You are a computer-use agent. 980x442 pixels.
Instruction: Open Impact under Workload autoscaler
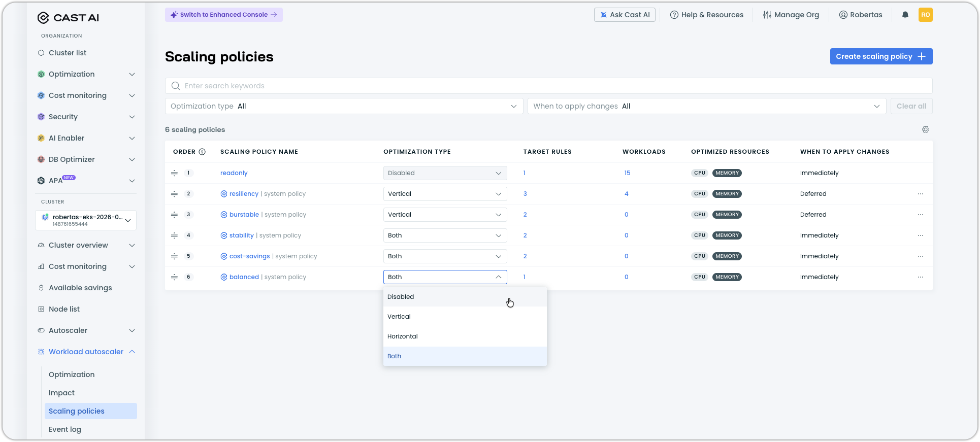pyautogui.click(x=61, y=393)
